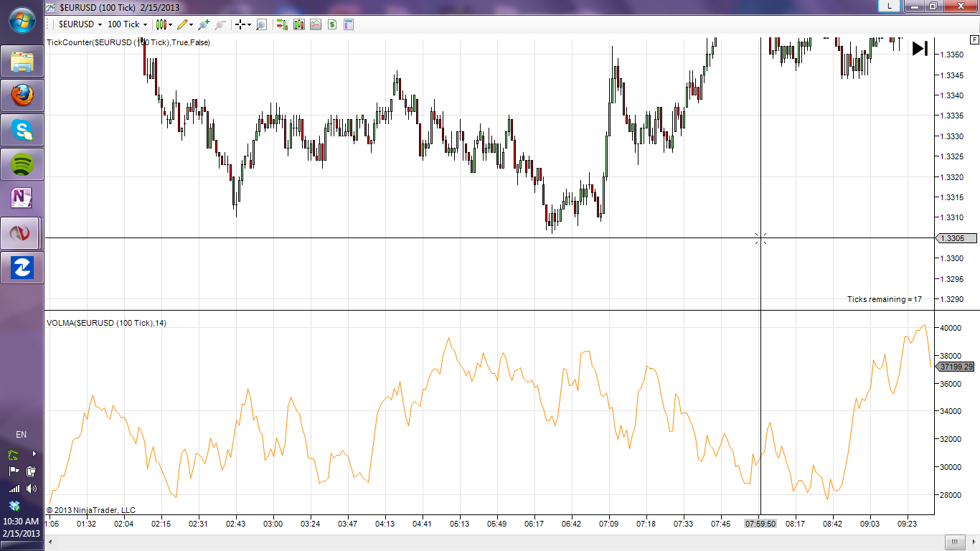This screenshot has height=551, width=980.
Task: Click the chart window icon in title bar
Action: click(51, 6)
